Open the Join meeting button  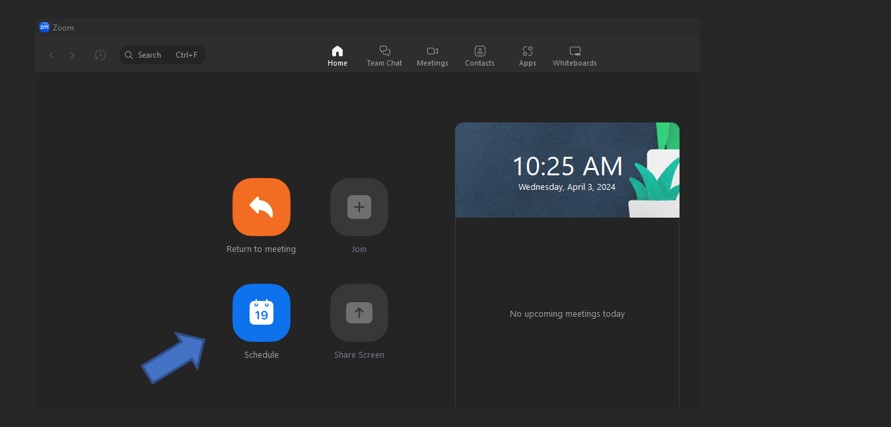click(359, 207)
